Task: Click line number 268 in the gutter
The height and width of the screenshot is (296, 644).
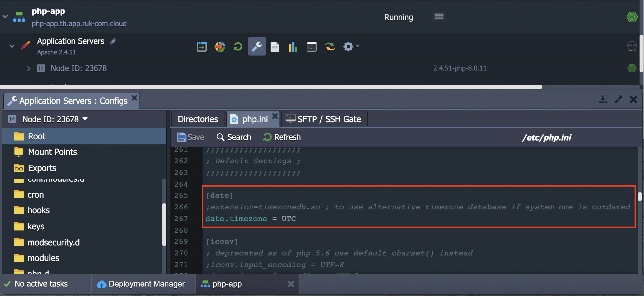Action: [x=181, y=230]
